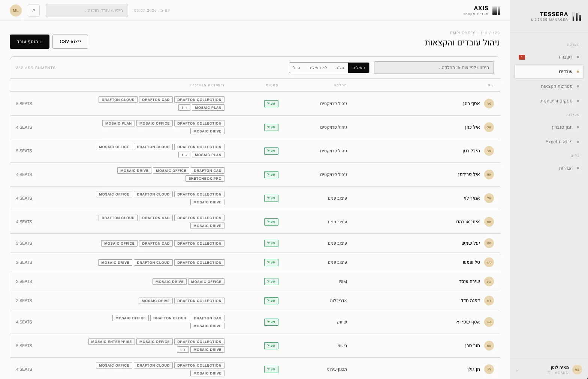Image resolution: width=588 pixels, height=379 pixels.
Task: Click the ייצוא CSV button
Action: point(70,42)
